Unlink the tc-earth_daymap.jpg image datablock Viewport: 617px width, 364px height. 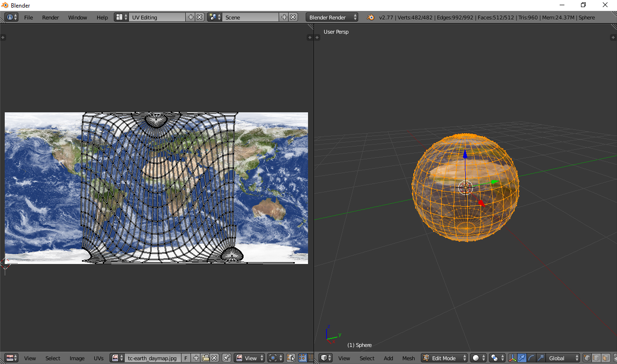[x=214, y=358]
